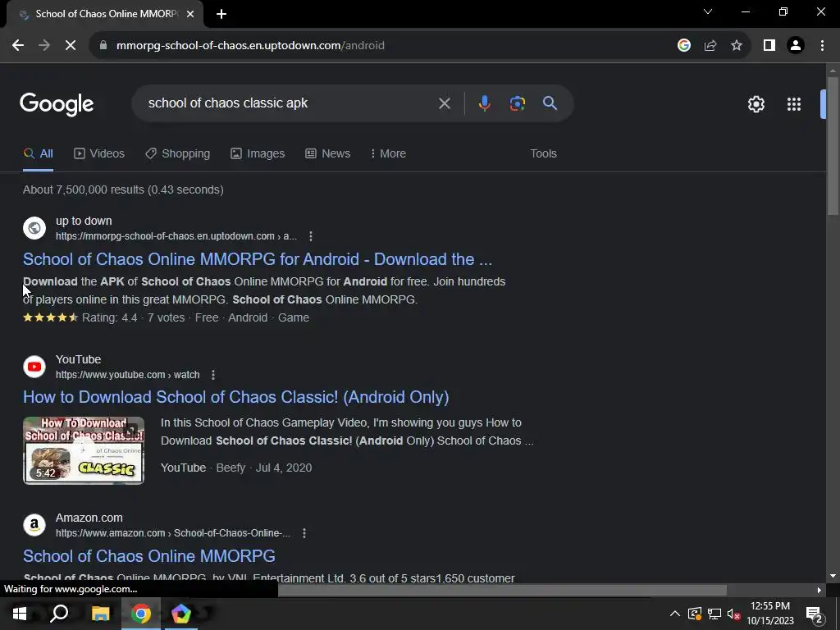This screenshot has height=630, width=840.
Task: Go back to the previous page
Action: pyautogui.click(x=18, y=46)
